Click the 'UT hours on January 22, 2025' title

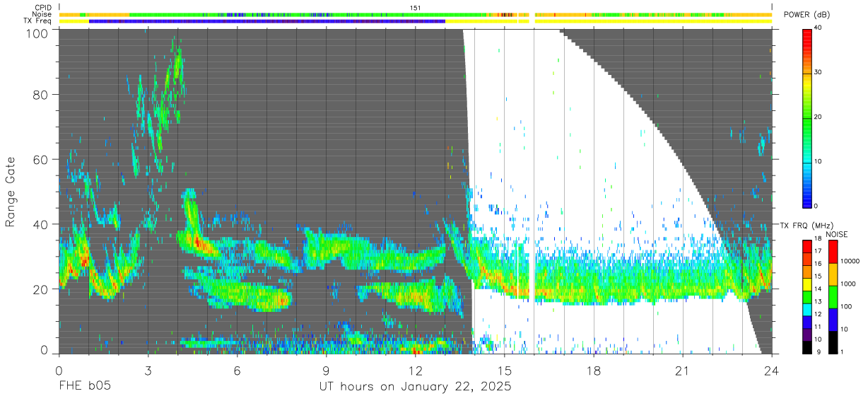click(x=416, y=387)
